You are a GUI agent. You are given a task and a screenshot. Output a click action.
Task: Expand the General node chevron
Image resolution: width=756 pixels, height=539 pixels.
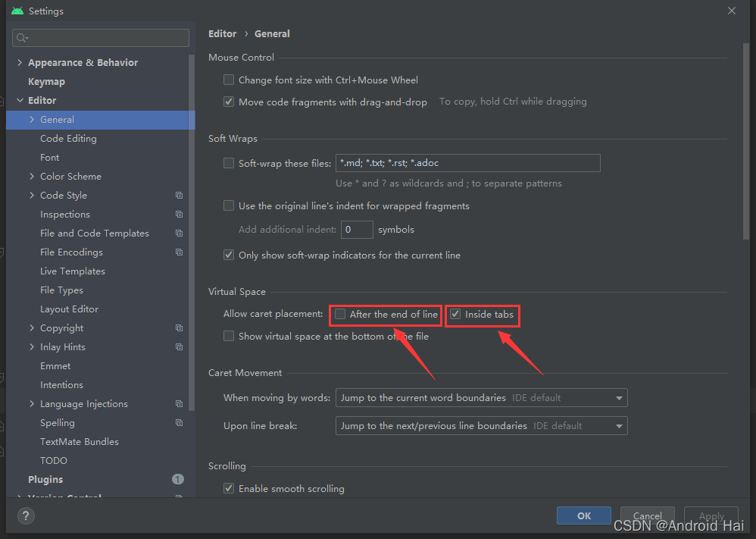32,119
